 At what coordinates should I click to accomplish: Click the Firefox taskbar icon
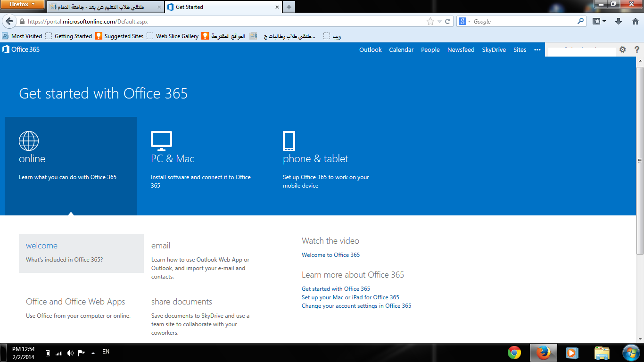[544, 353]
